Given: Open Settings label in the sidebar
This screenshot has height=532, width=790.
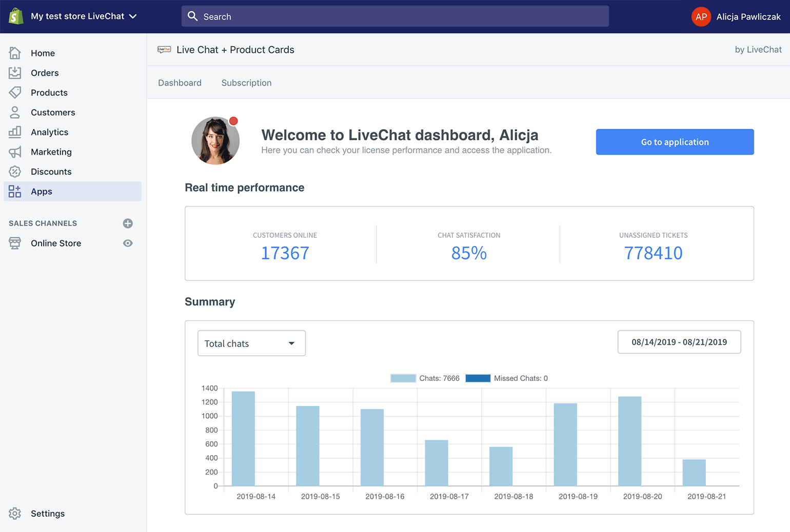Looking at the screenshot, I should pos(48,514).
